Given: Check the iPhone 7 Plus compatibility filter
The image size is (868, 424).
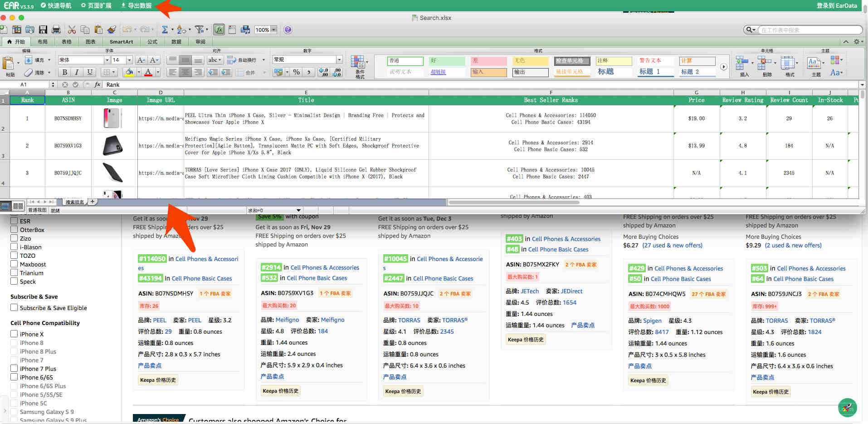Looking at the screenshot, I should pos(14,369).
